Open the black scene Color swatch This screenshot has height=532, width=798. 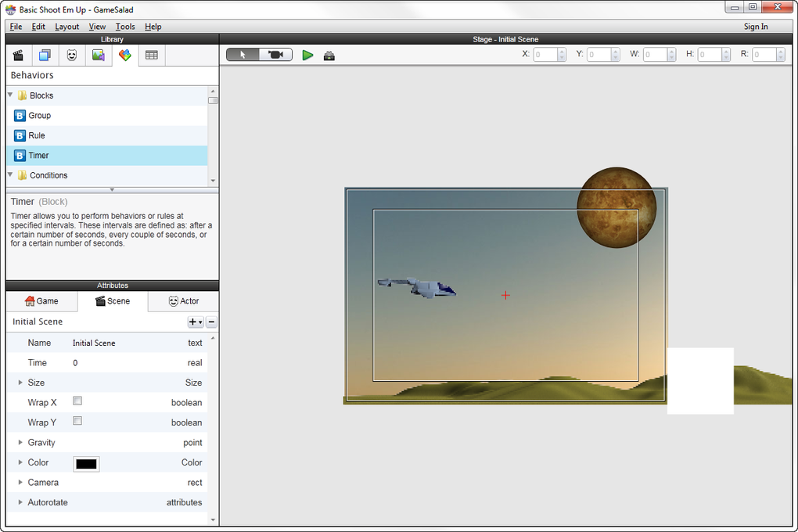[x=87, y=463]
